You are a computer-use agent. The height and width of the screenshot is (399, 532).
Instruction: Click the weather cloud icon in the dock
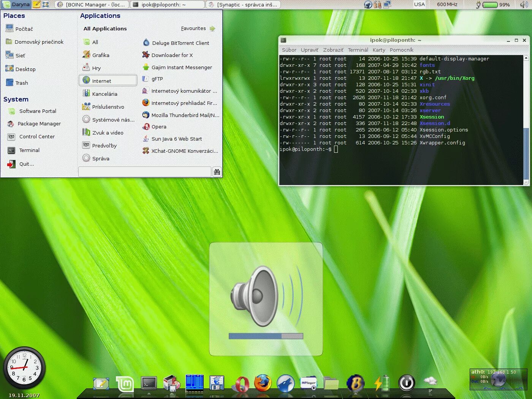coord(430,381)
